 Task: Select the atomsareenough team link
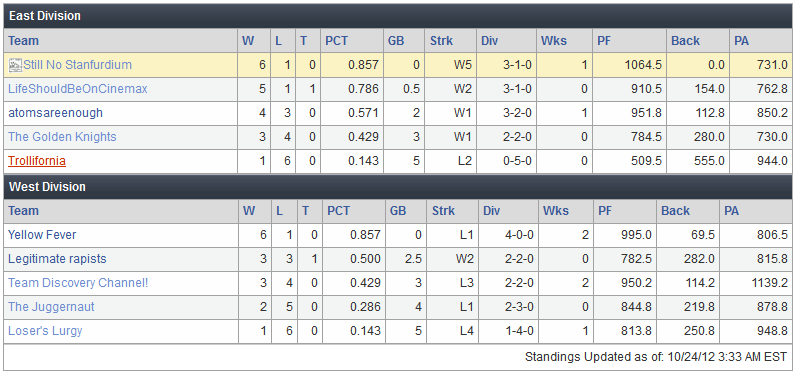(55, 113)
